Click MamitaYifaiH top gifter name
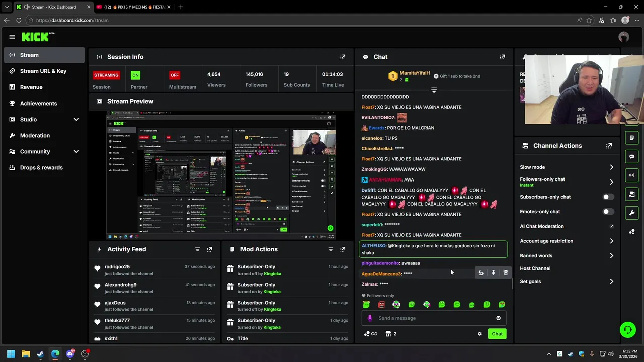This screenshot has width=644, height=362. [415, 73]
